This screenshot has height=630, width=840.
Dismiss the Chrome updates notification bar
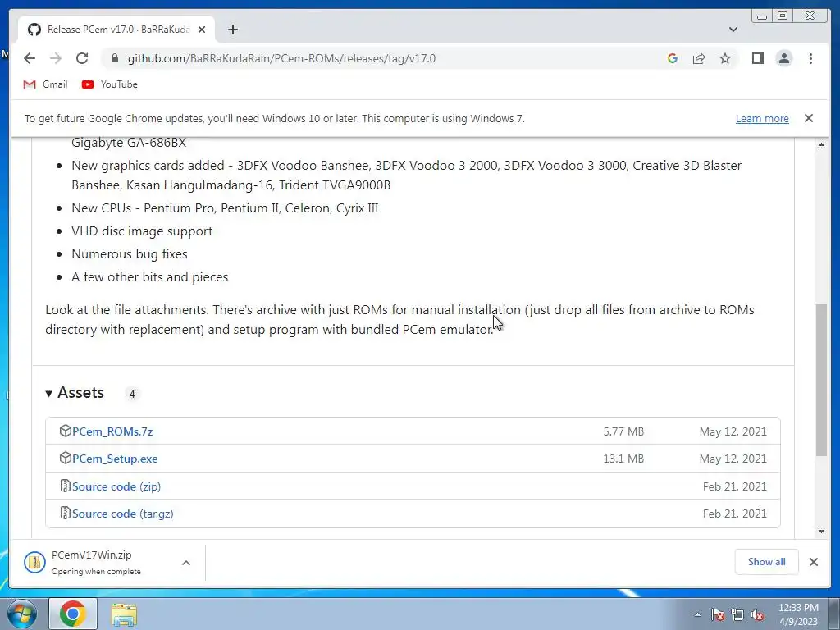click(x=808, y=118)
